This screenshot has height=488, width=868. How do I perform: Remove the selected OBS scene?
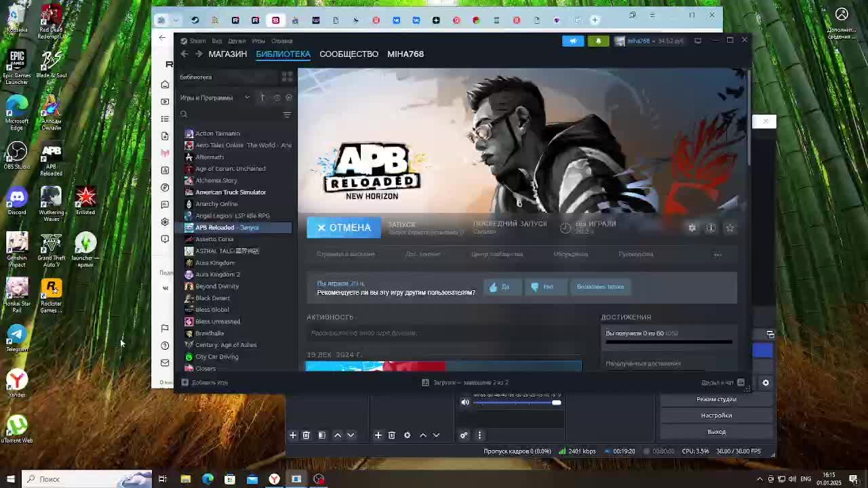[x=306, y=435]
